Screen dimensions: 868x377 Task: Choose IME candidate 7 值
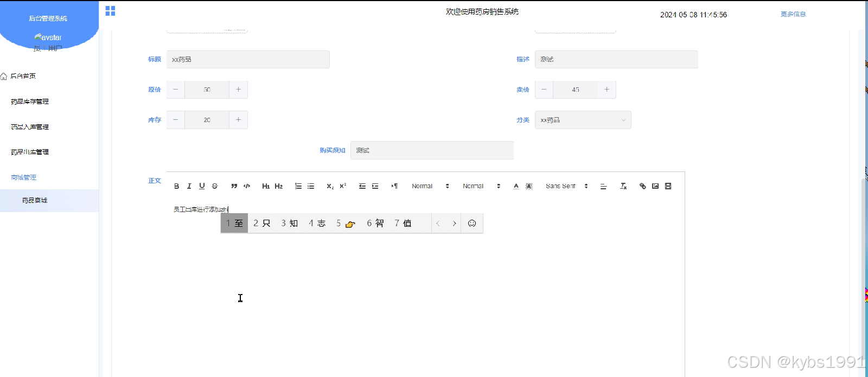click(403, 223)
